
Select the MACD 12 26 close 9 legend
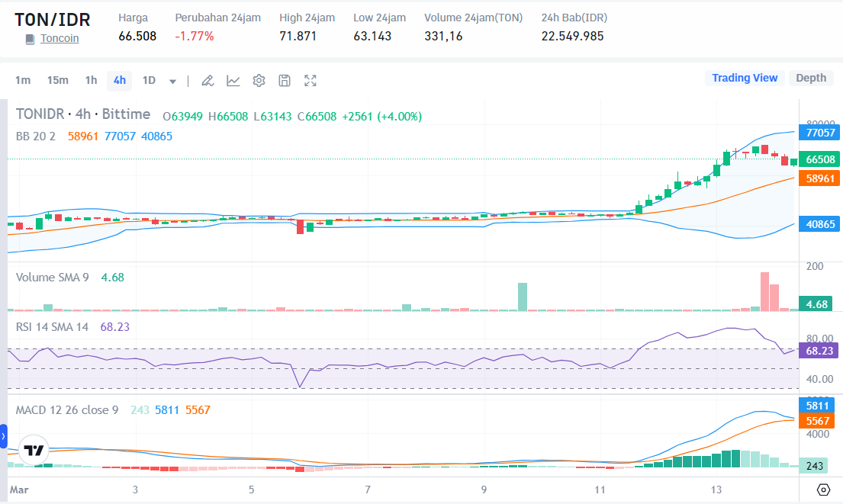coord(66,410)
